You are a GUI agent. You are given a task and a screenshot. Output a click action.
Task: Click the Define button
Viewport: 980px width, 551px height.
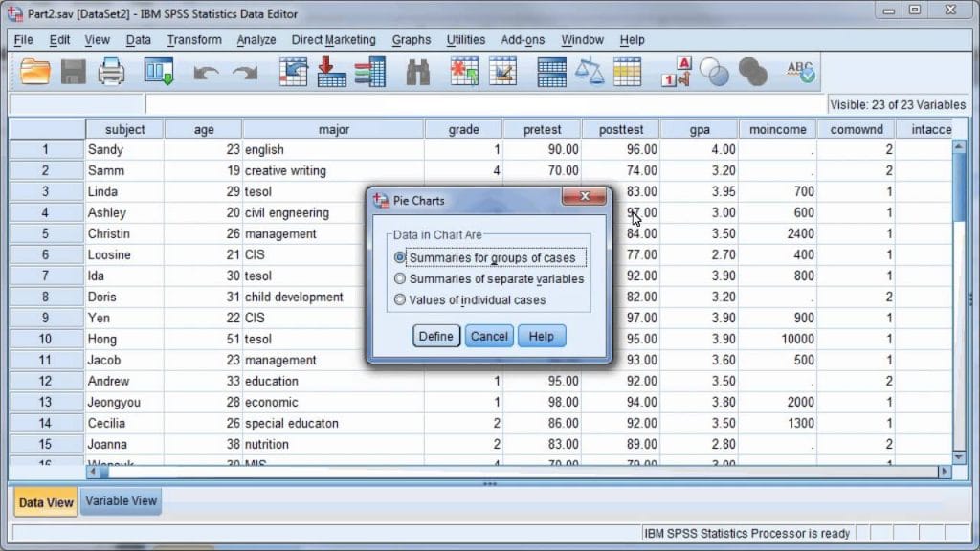435,336
